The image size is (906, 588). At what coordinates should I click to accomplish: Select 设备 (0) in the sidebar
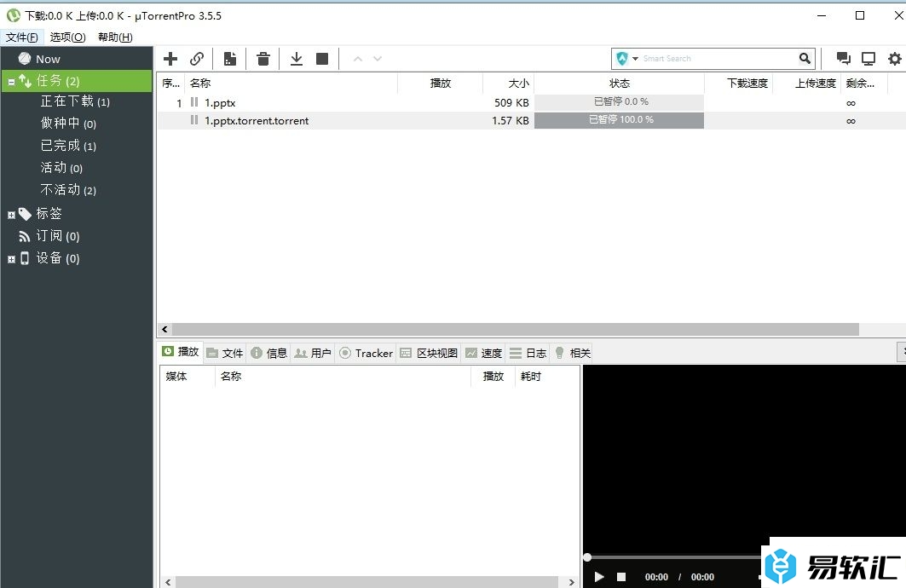pyautogui.click(x=57, y=258)
